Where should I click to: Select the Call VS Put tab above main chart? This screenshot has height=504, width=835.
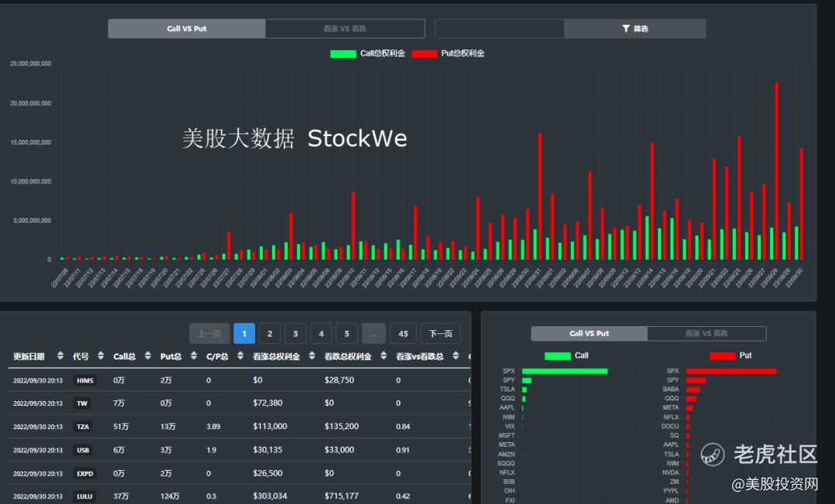186,29
